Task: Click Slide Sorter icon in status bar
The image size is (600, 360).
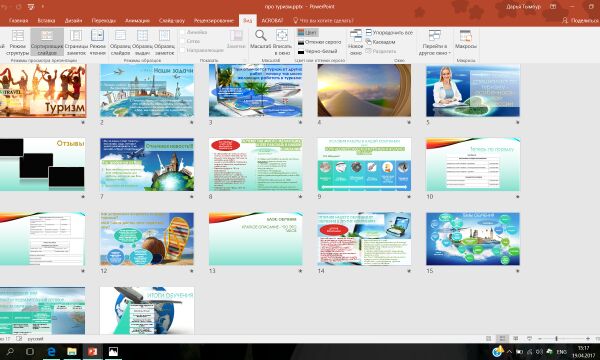Action: [x=502, y=339]
